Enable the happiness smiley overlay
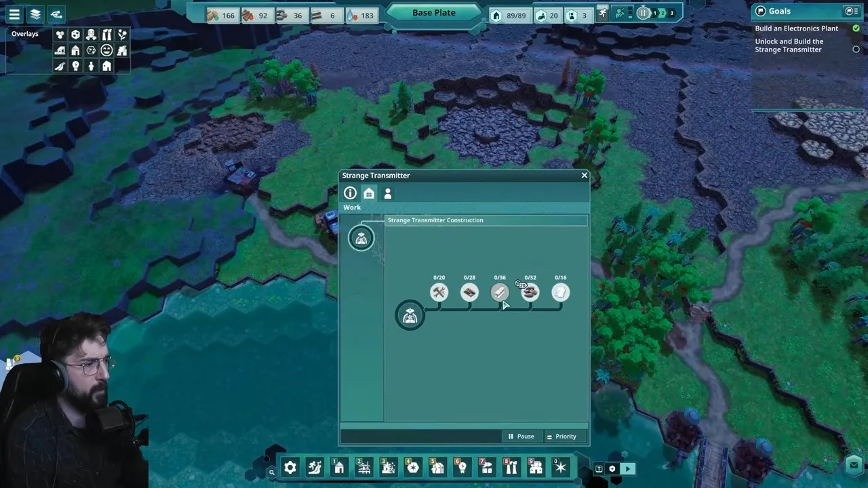This screenshot has width=868, height=488. coord(106,50)
